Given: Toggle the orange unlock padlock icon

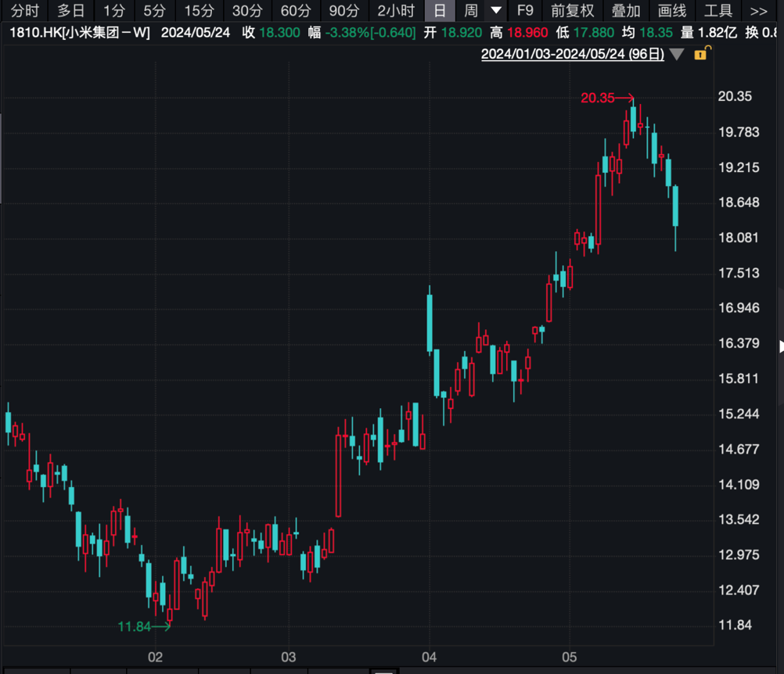Looking at the screenshot, I should point(702,53).
